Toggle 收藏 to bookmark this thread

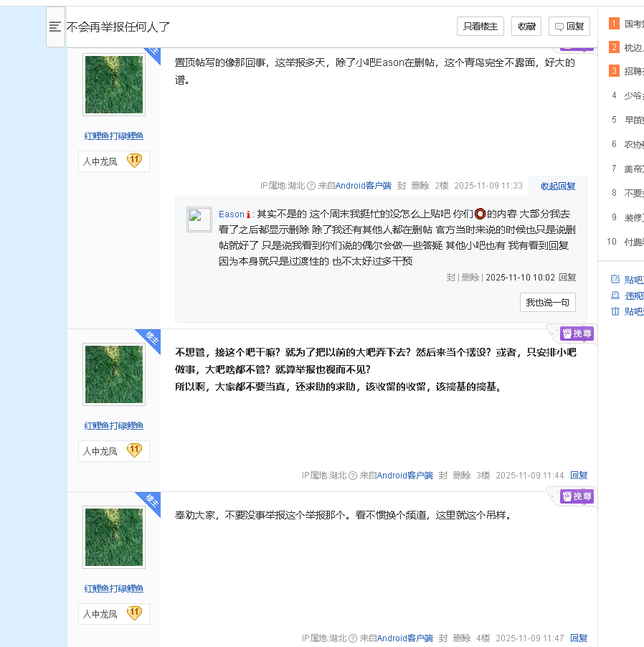tap(526, 27)
